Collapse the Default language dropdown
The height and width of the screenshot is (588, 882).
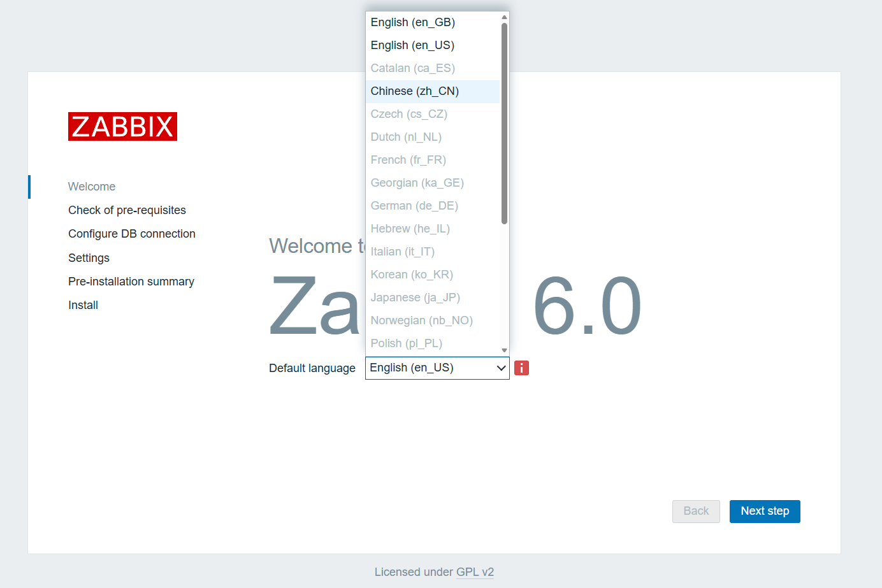(x=437, y=368)
